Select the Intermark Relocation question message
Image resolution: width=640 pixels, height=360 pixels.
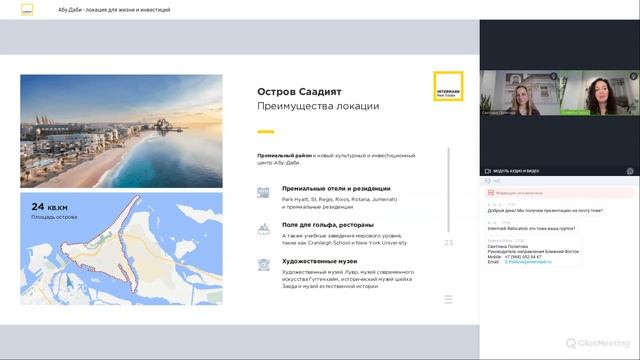(531, 229)
